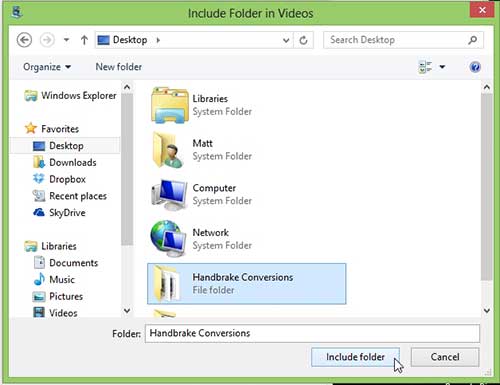
Task: Click the Music note icon
Action: click(x=39, y=279)
